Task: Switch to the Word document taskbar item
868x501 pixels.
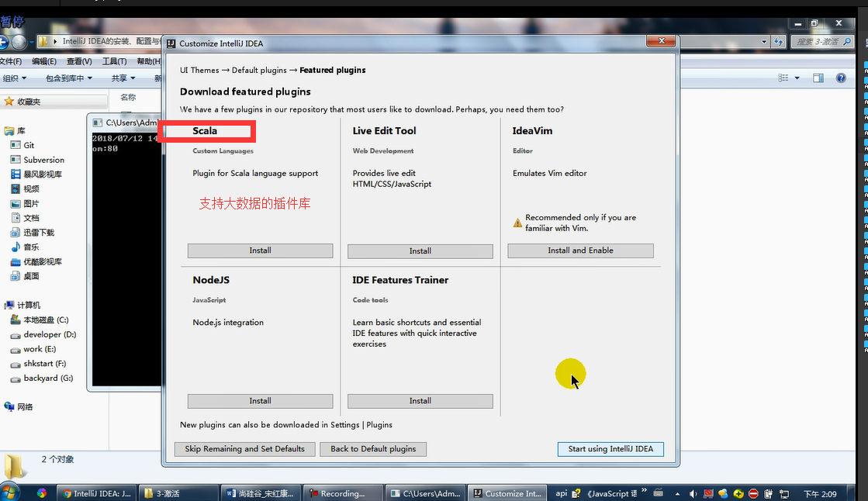Action: click(261, 493)
